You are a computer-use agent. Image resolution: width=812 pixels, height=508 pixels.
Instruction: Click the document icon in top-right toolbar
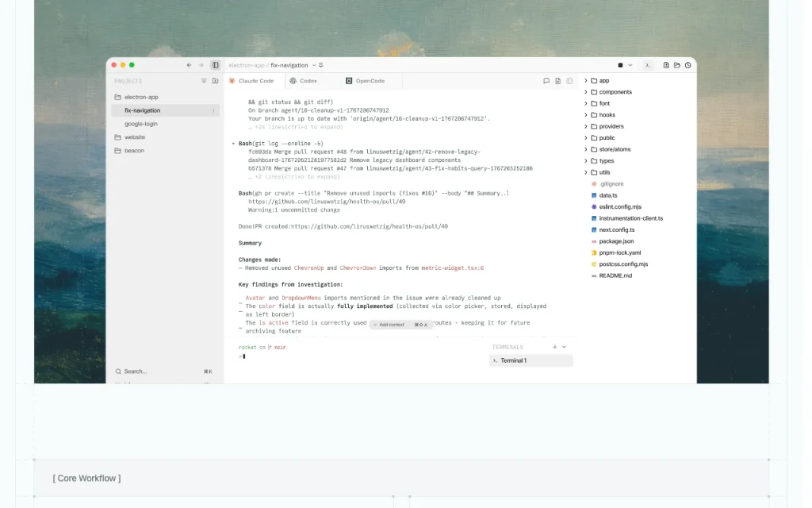point(666,65)
